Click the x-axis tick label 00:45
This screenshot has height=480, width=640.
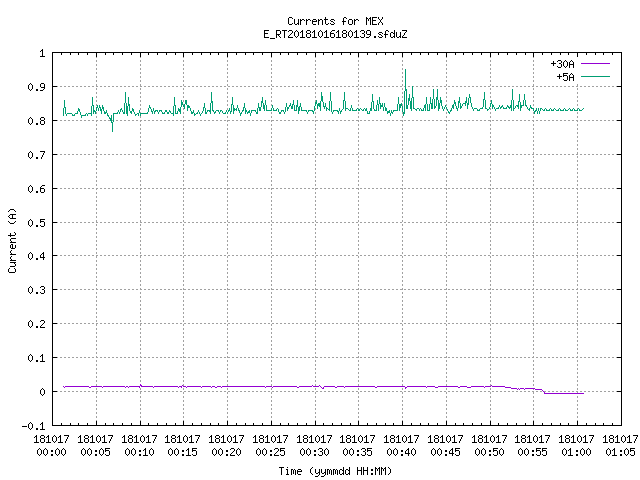point(445,452)
